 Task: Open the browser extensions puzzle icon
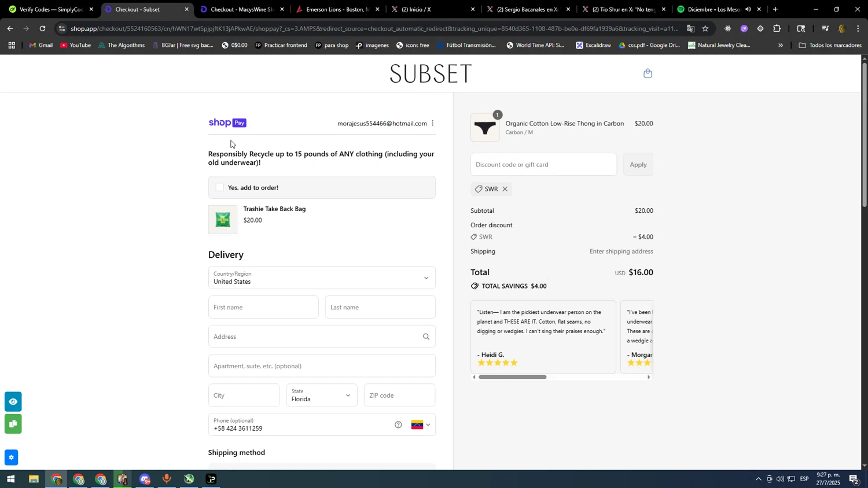[x=777, y=28]
